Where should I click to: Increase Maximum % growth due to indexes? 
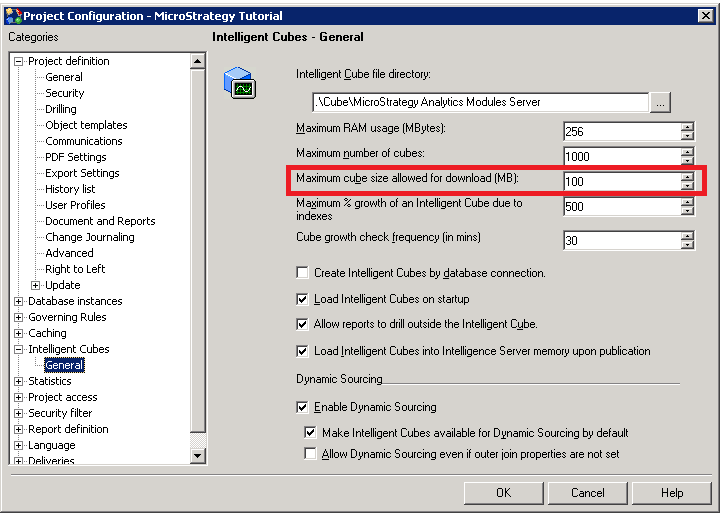(687, 202)
